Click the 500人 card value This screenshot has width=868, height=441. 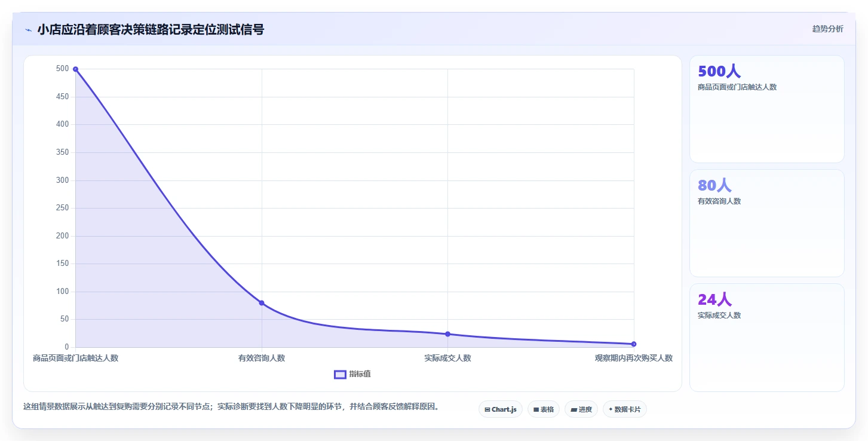pos(719,71)
